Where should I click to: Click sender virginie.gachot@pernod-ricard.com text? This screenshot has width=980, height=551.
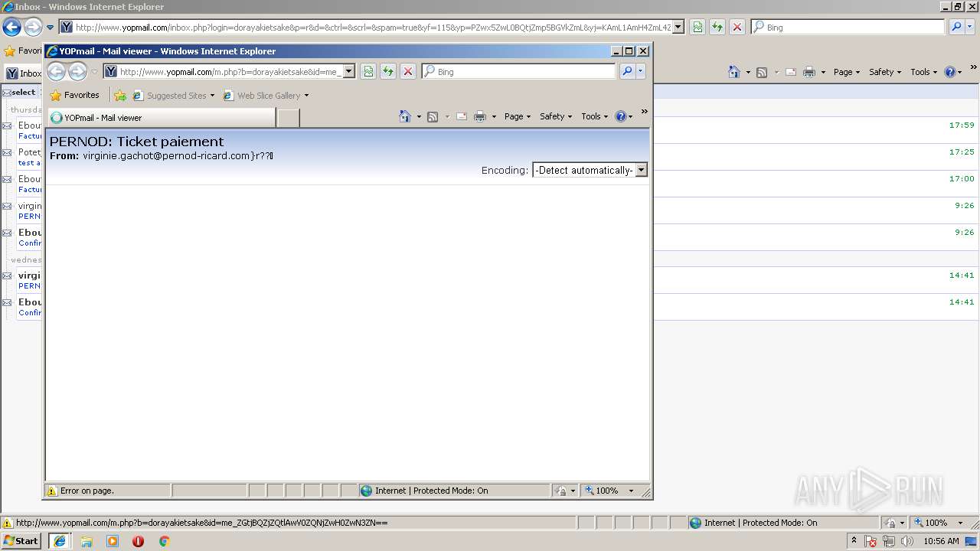click(x=166, y=155)
